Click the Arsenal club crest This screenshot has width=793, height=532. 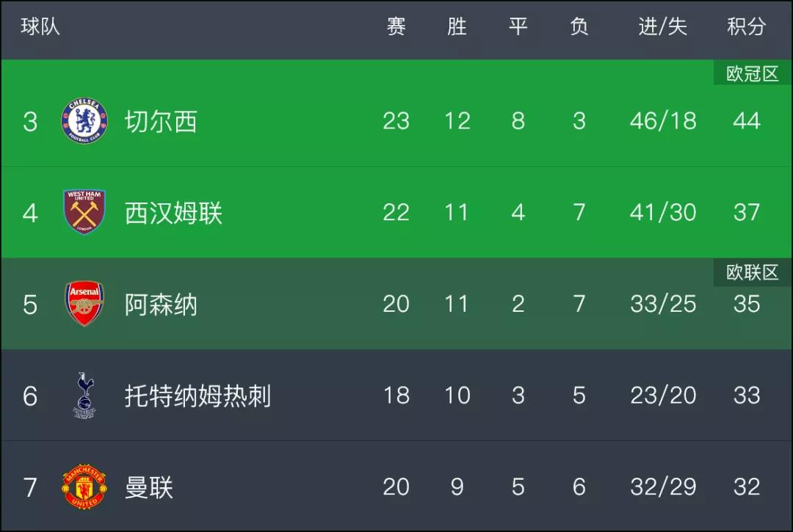tap(84, 303)
